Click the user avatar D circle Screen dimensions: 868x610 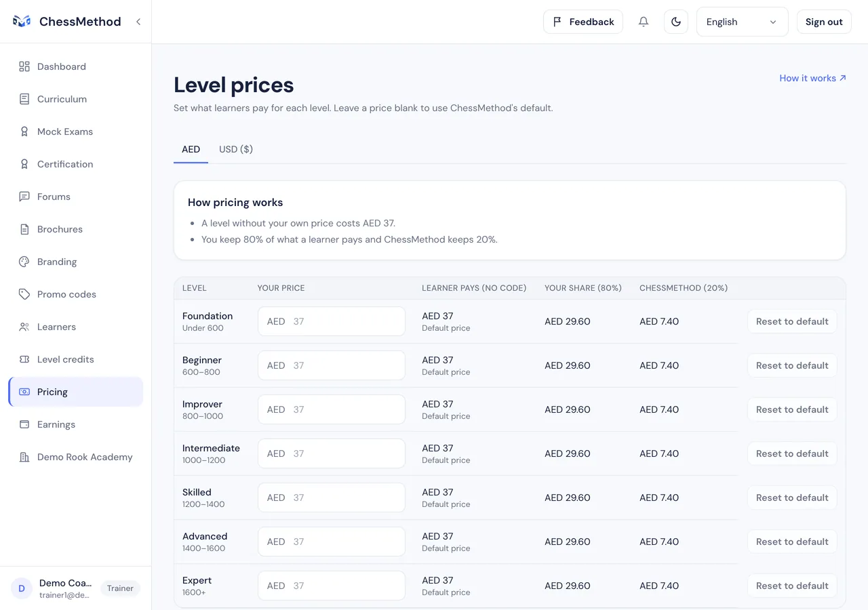(22, 588)
